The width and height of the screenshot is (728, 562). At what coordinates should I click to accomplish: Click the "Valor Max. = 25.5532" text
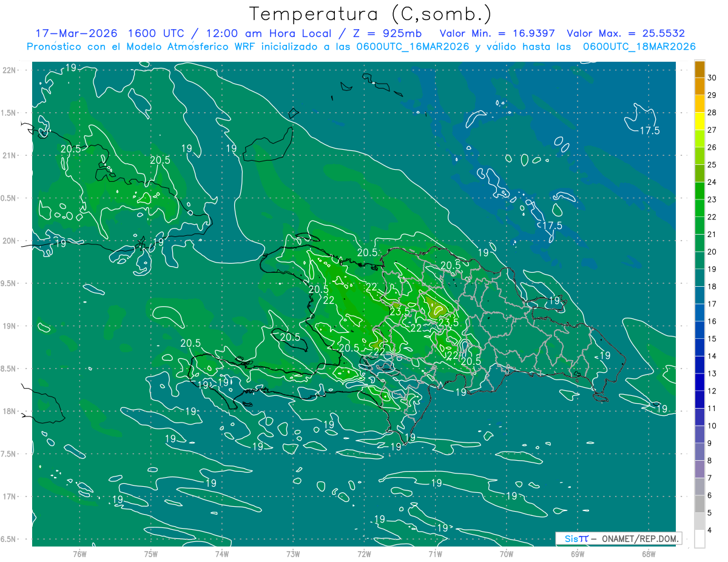(x=626, y=33)
